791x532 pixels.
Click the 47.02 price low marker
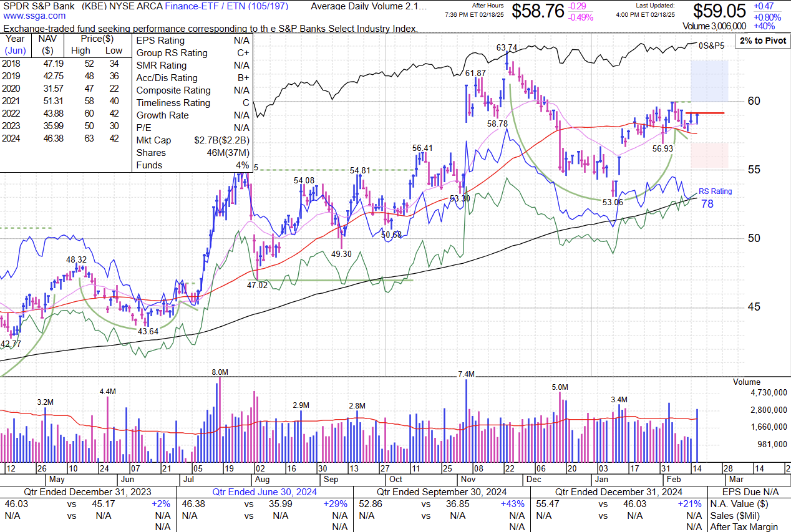click(257, 284)
